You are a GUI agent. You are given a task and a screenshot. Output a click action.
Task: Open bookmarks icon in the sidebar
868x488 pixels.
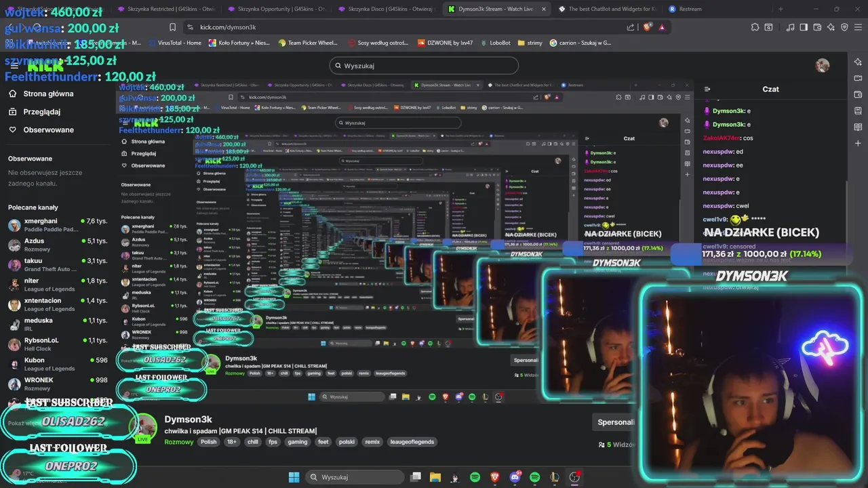(x=858, y=110)
